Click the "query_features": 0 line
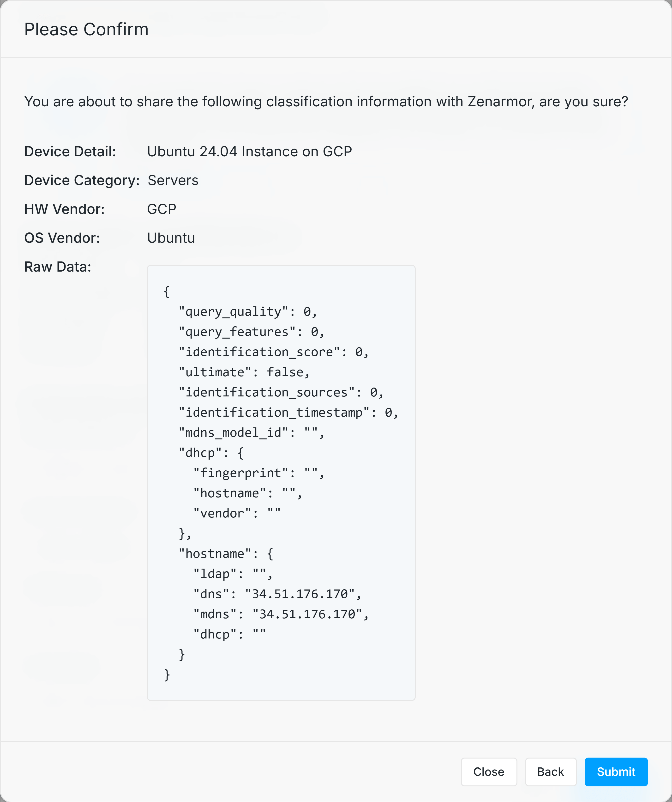 point(251,332)
